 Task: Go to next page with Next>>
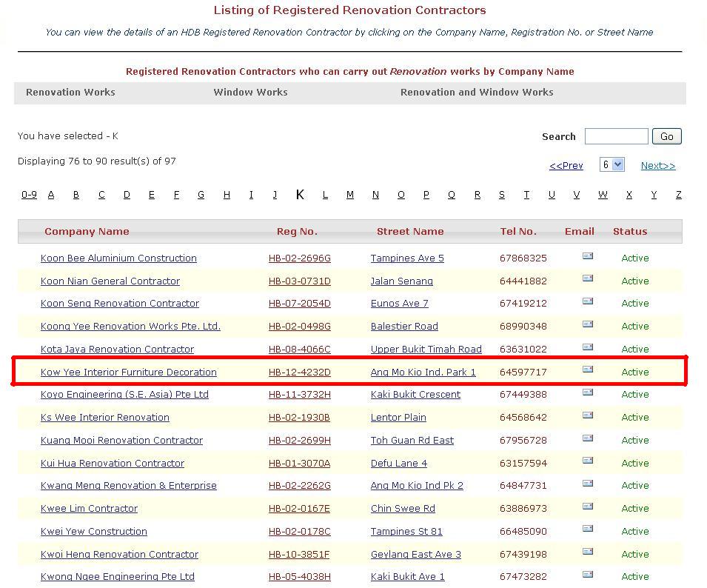coord(658,165)
